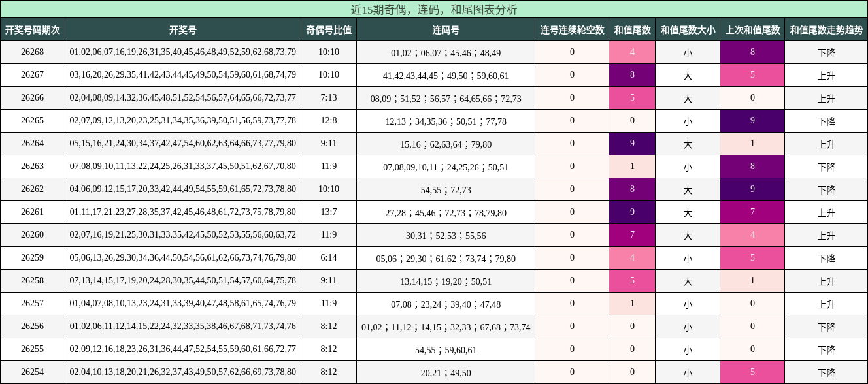Select issue number 26263
Screen dimensions: 868x384
pyautogui.click(x=33, y=167)
